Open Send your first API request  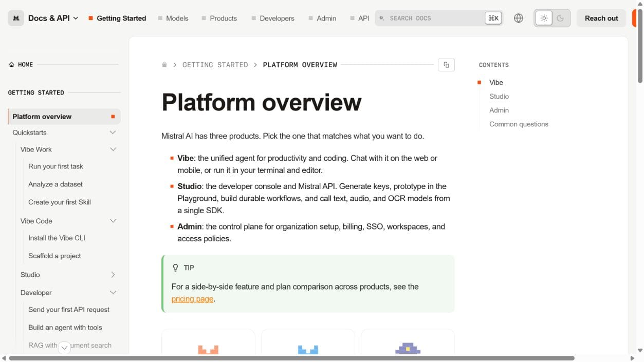point(69,310)
